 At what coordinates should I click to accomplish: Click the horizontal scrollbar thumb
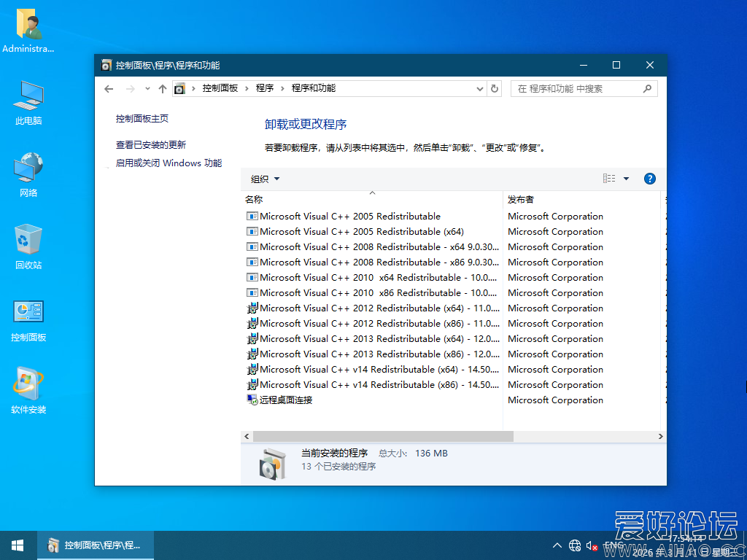[x=383, y=436]
